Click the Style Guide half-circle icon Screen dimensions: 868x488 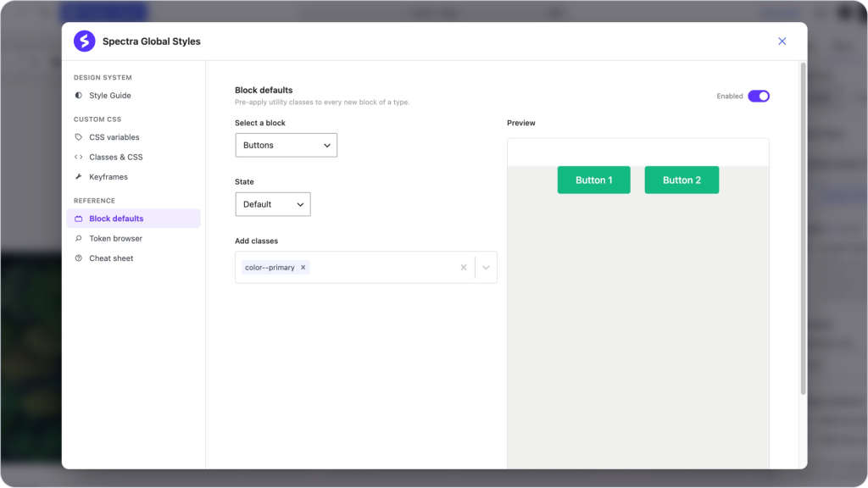click(x=79, y=95)
